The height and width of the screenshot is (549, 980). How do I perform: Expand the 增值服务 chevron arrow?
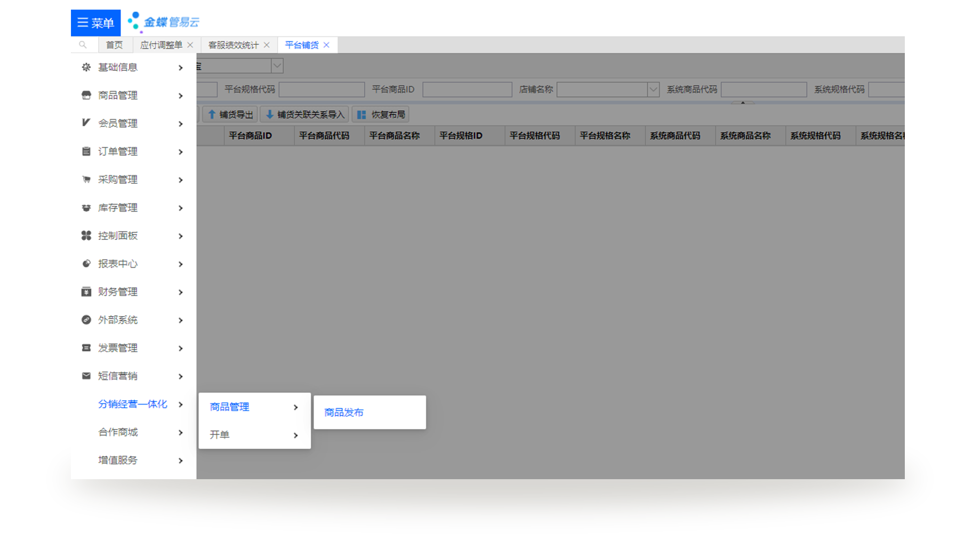(x=181, y=461)
